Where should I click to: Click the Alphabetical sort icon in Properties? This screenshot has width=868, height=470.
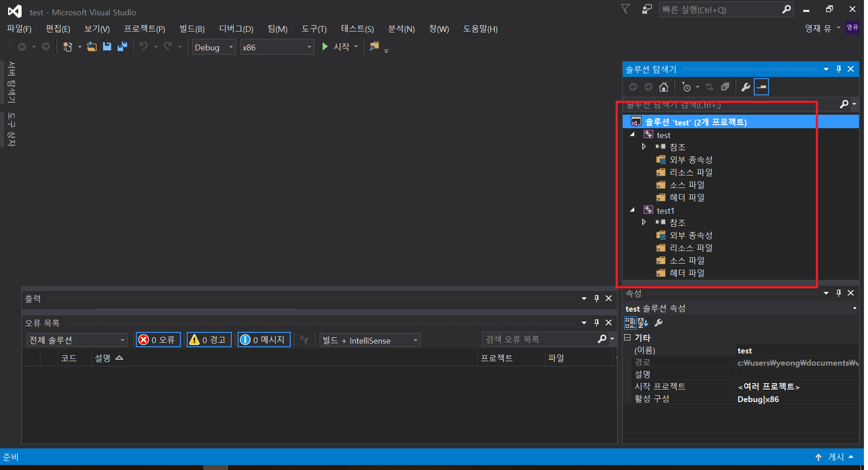tap(643, 323)
